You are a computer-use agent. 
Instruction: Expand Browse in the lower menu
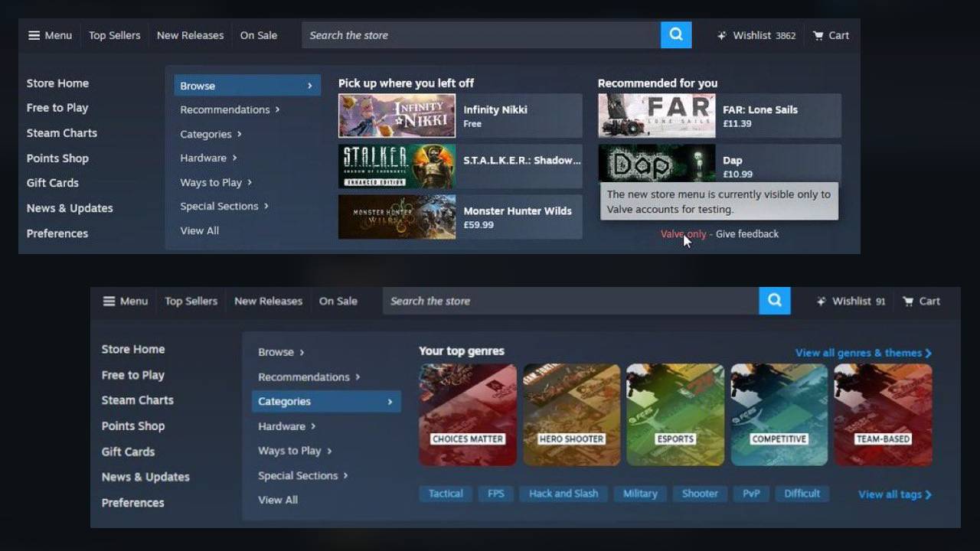click(281, 352)
